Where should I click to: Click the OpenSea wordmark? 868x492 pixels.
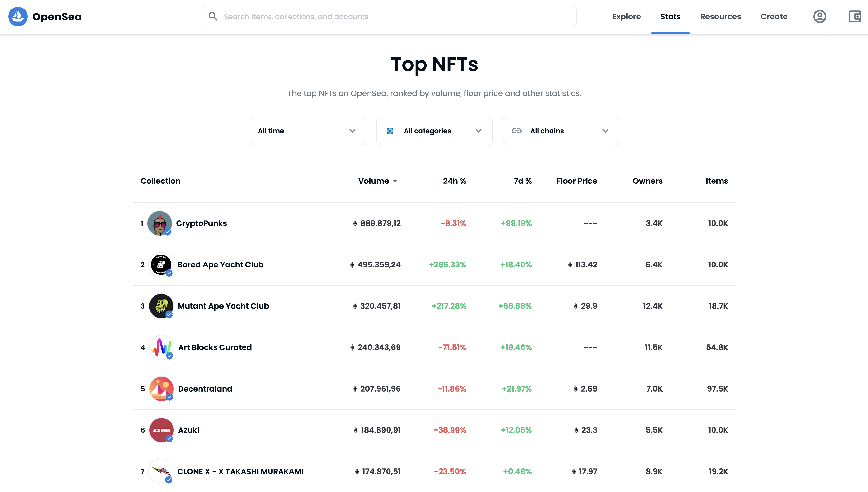[57, 17]
